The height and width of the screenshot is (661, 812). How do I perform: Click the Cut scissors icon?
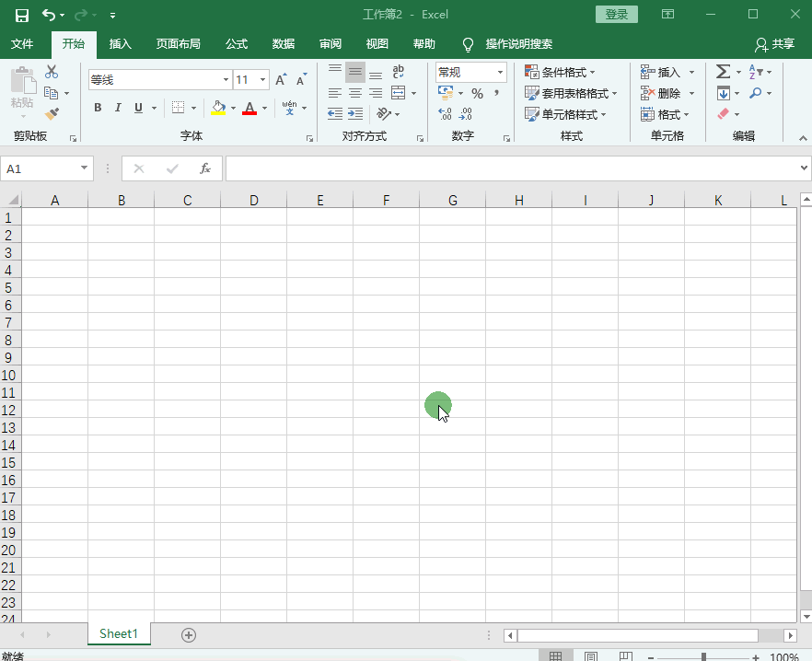52,72
